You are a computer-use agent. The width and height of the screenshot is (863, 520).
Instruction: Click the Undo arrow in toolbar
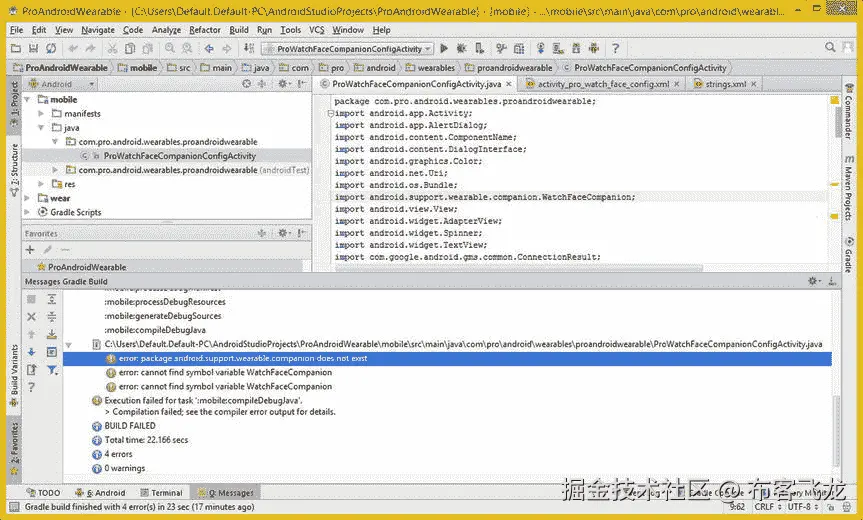73,48
